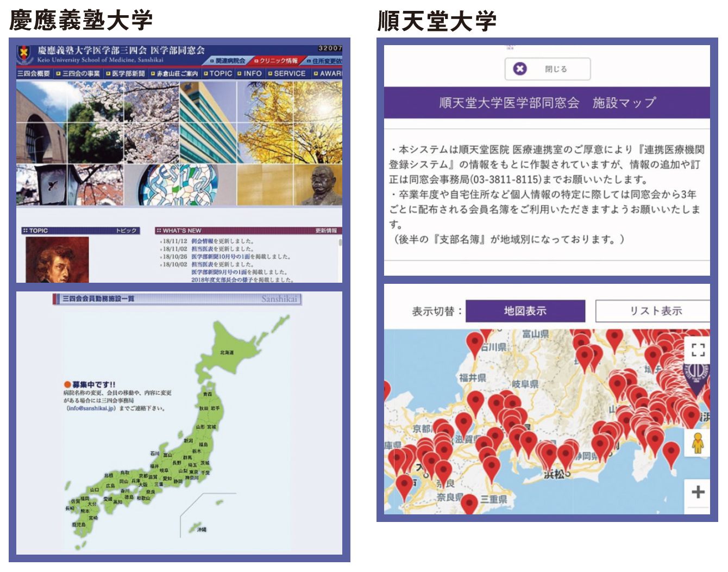This screenshot has height=572, width=728.
Task: Click the Keio crest logo in header
Action: [x=24, y=54]
